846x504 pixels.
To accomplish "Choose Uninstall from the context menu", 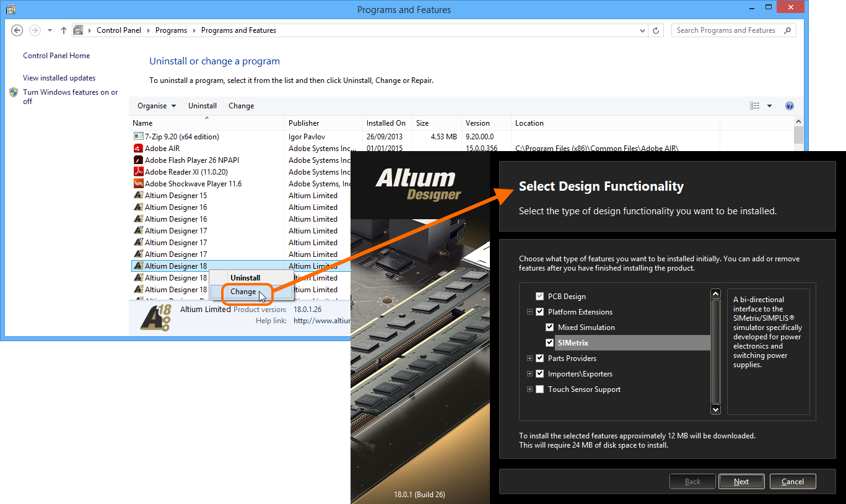I will 245,278.
